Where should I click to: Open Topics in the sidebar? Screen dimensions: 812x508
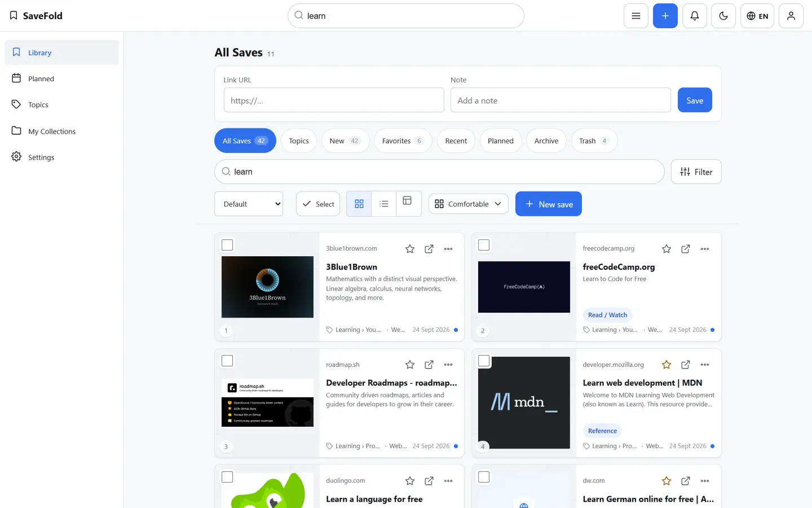62,104
